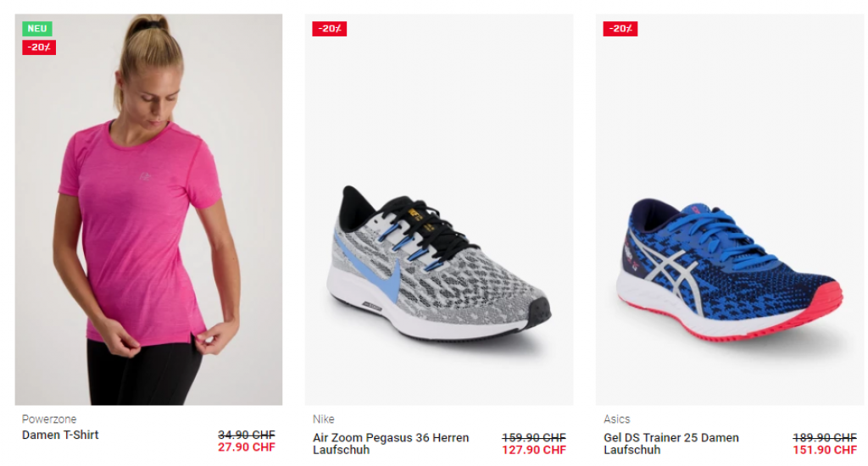Click the Nike brand label
The image size is (868, 466).
(x=323, y=419)
